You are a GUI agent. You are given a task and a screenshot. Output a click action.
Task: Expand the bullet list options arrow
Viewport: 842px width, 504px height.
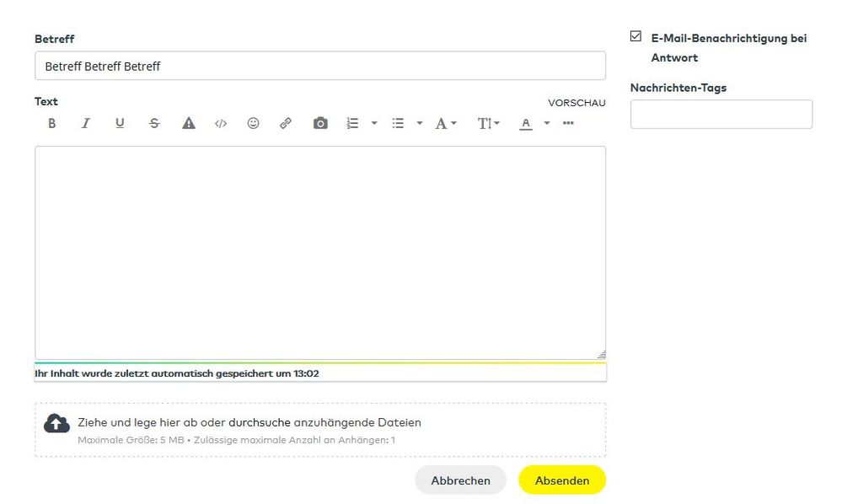tap(419, 123)
